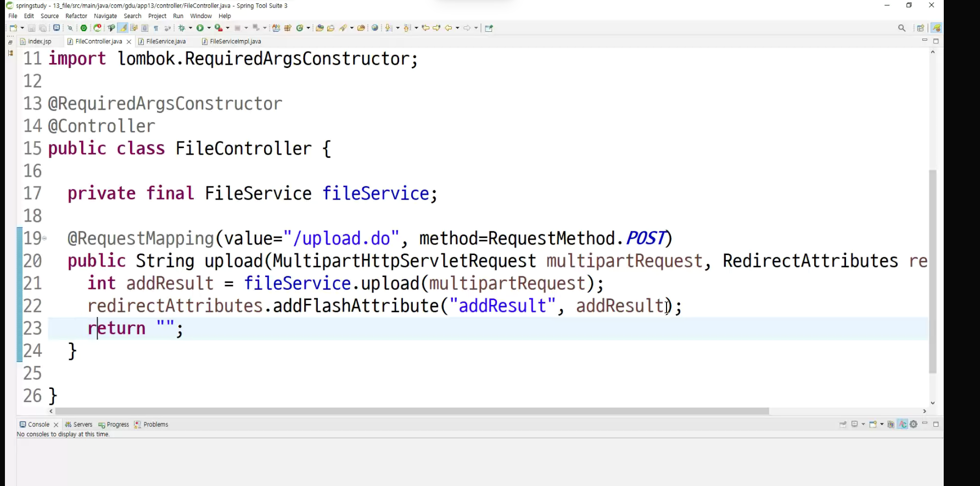The width and height of the screenshot is (980, 486).
Task: Minimize the editor area
Action: 925,41
